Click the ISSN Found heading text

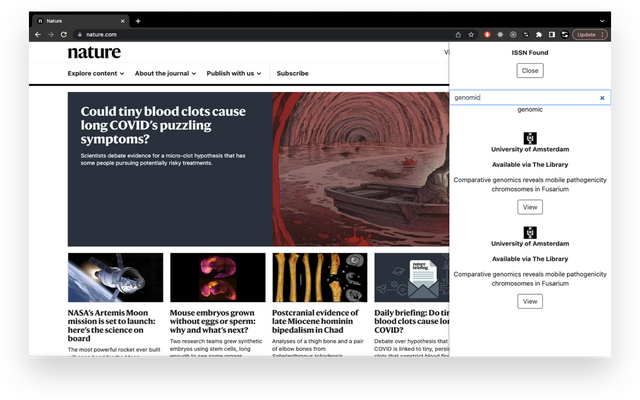(x=530, y=53)
